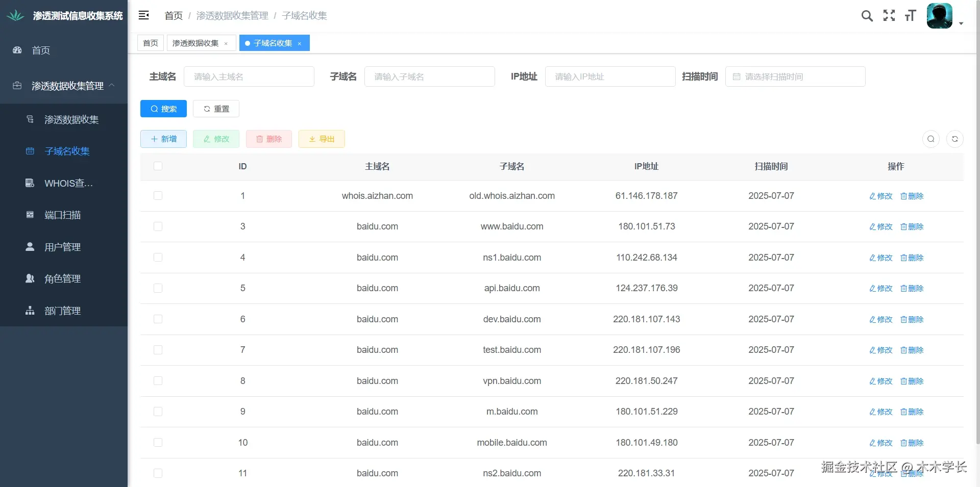The height and width of the screenshot is (487, 980).
Task: Open the calendar icon in 扫描时间 field
Action: click(736, 76)
